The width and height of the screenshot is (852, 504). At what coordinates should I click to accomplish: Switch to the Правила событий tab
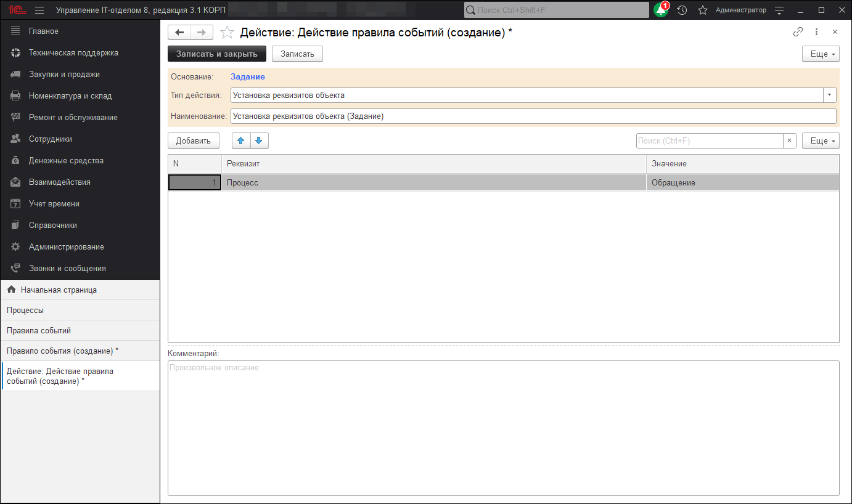tap(39, 330)
